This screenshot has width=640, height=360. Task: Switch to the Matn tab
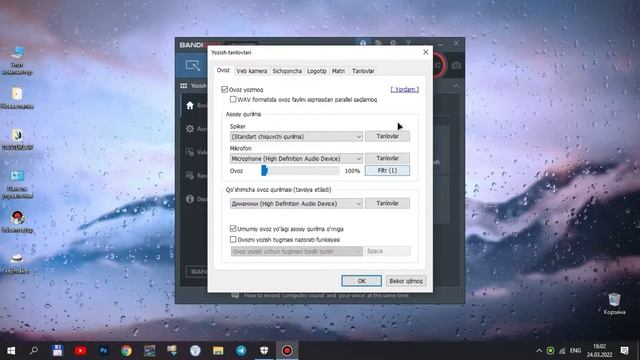(338, 71)
